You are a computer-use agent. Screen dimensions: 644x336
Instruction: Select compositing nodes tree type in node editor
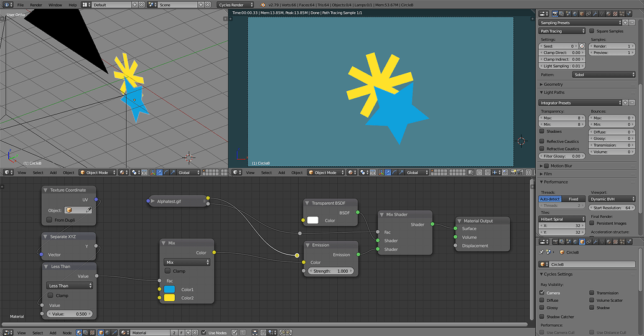click(x=85, y=332)
